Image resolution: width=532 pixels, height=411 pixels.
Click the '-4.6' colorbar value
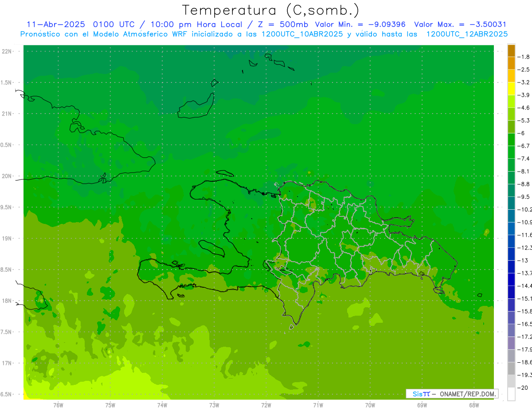click(x=524, y=108)
